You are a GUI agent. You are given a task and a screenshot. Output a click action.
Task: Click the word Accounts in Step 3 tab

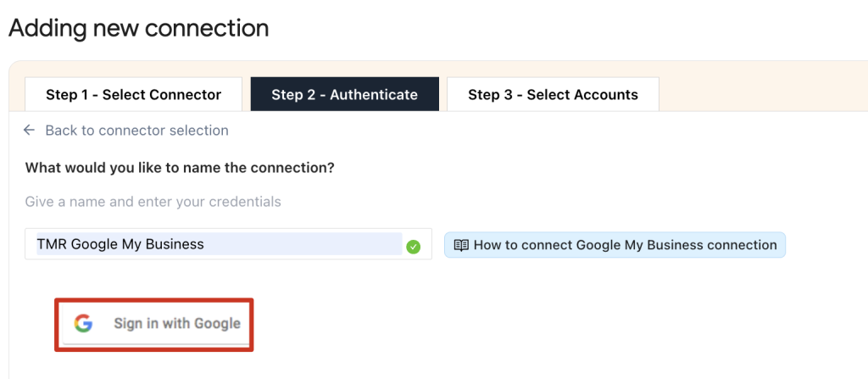click(605, 95)
